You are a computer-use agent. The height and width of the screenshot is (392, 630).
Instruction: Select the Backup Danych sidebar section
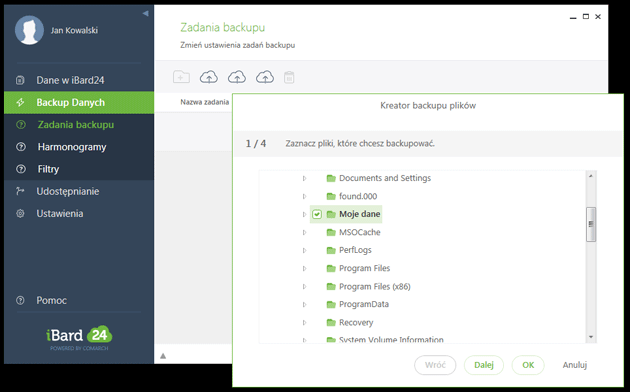click(79, 102)
